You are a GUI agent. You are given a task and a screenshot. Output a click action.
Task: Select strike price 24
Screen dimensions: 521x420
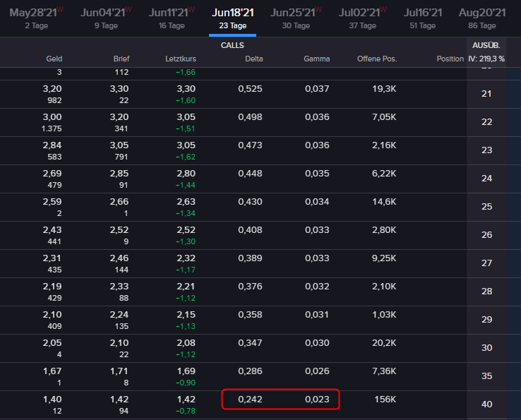pos(486,179)
